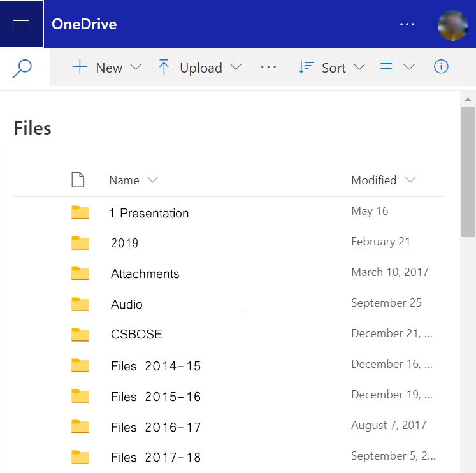Open the CSBOSE folder
The image size is (476, 473).
coord(136,334)
